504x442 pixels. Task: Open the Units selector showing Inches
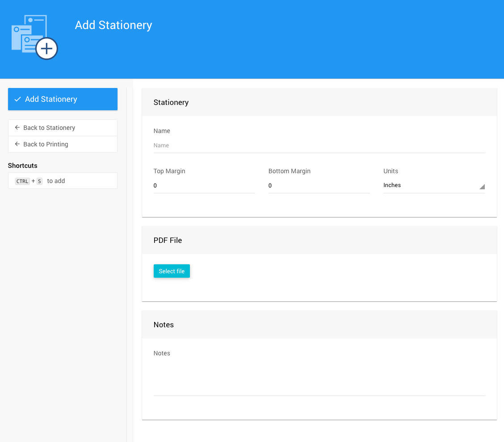pyautogui.click(x=429, y=185)
